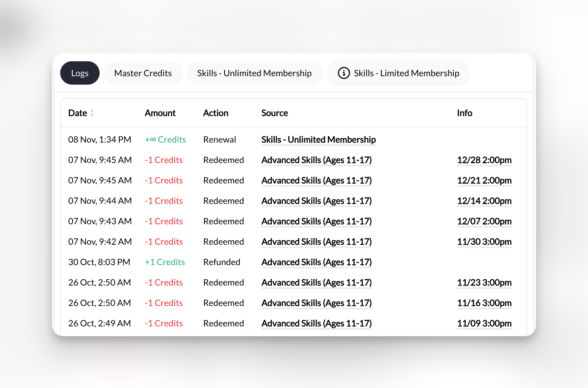This screenshot has width=588, height=388.
Task: Click the 12/07 2:00pm session info link
Action: click(x=484, y=221)
